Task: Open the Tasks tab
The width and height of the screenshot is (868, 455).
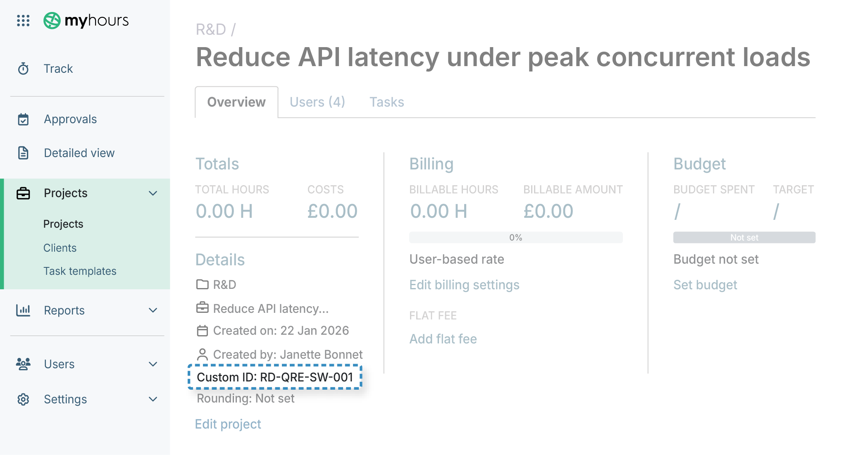Action: [386, 102]
